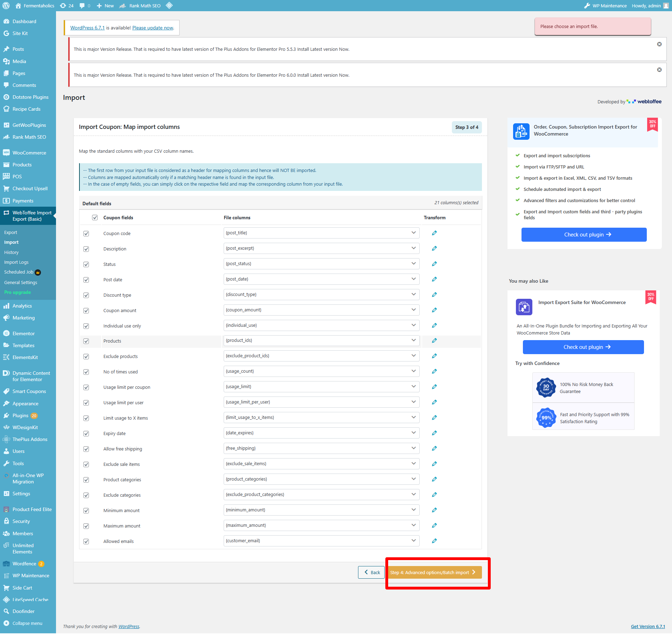Uncheck the Maximum amount checkbox
Image resolution: width=672 pixels, height=634 pixels.
click(86, 526)
